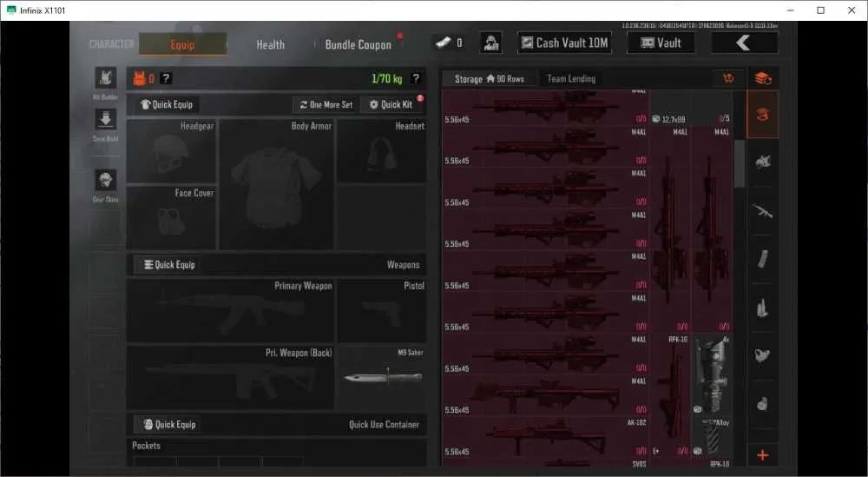Select the M9 Saber knife slot
This screenshot has width=868, height=477.
pyautogui.click(x=381, y=378)
